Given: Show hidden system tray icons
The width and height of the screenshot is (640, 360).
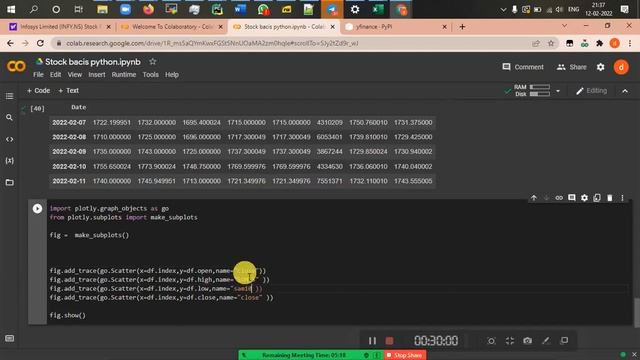Looking at the screenshot, I should point(503,9).
